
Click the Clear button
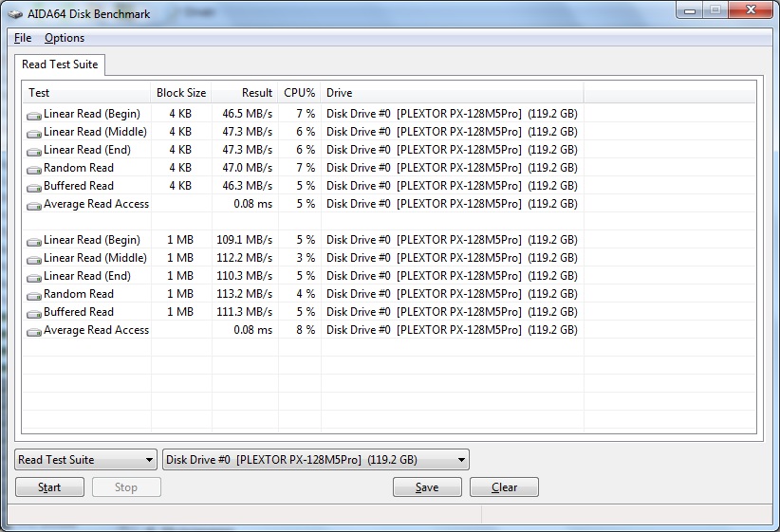coord(504,487)
